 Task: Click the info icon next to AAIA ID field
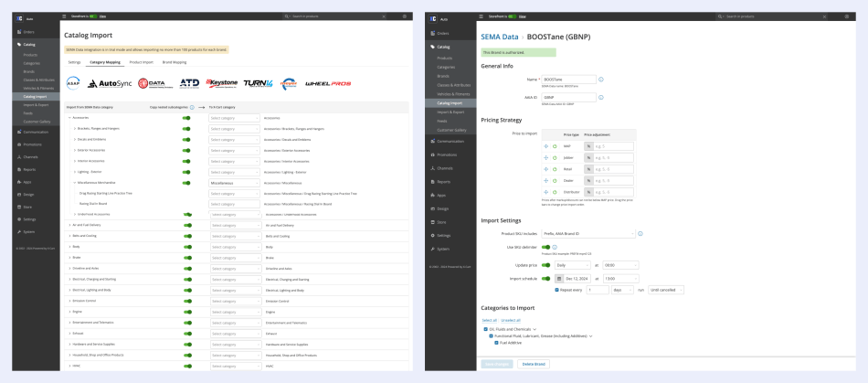(x=601, y=98)
